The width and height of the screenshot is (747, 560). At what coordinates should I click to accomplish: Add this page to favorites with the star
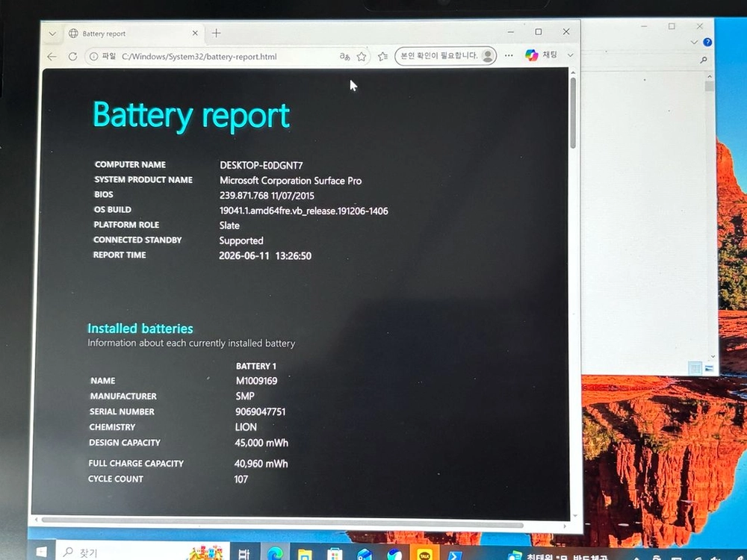(362, 57)
